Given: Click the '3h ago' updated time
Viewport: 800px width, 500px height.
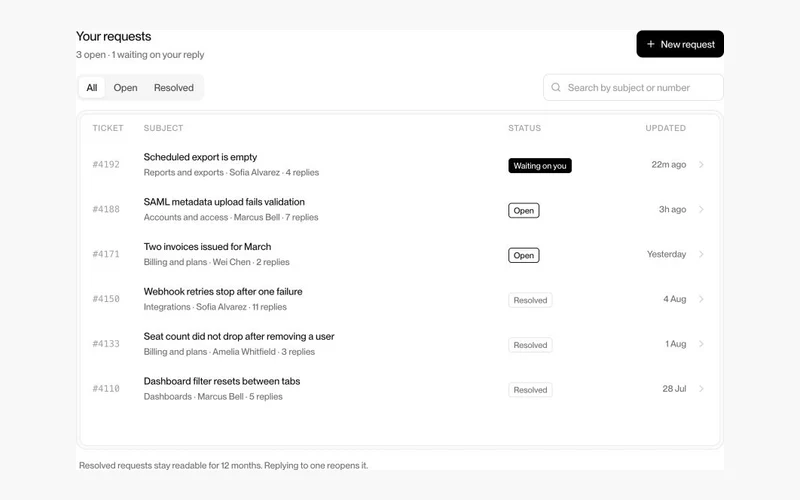Looking at the screenshot, I should 672,209.
